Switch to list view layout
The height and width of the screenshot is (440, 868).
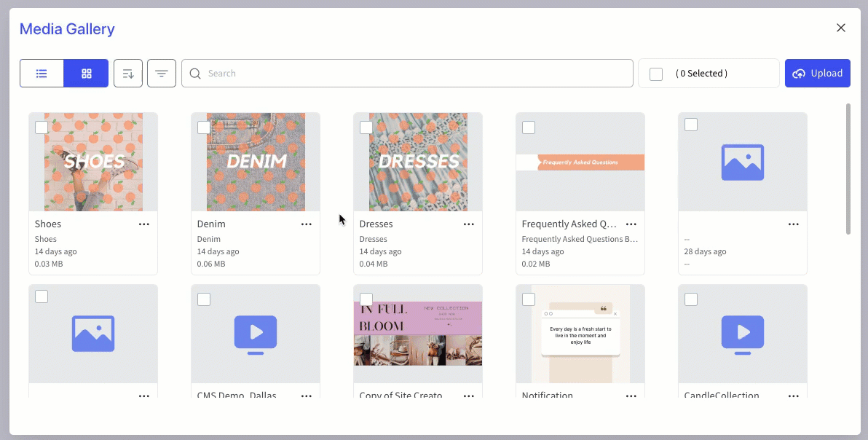tap(42, 73)
